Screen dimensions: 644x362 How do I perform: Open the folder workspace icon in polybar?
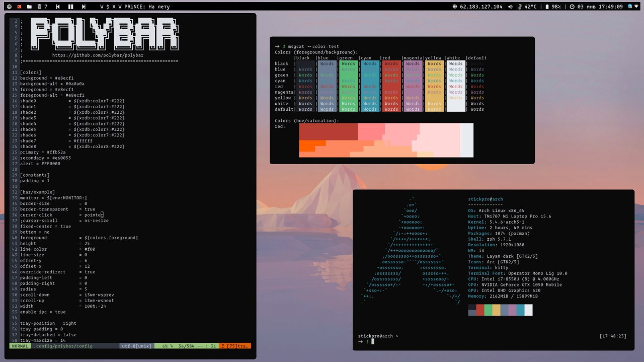(x=29, y=7)
